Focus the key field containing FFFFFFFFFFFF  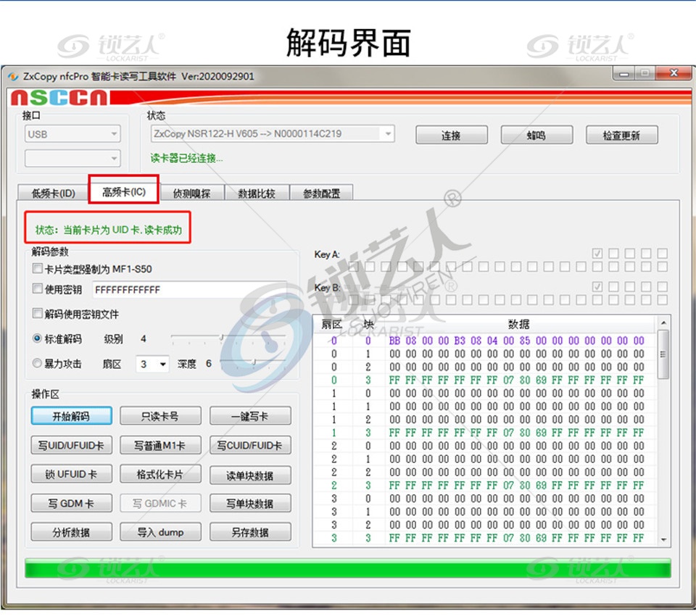(x=189, y=290)
